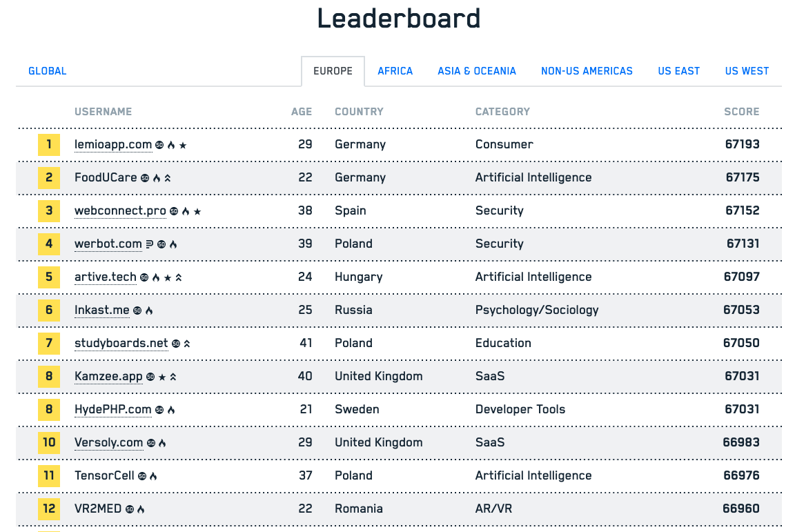Click the yellow rank badge number 1
Viewport: 795px width, 532px height.
(48, 144)
